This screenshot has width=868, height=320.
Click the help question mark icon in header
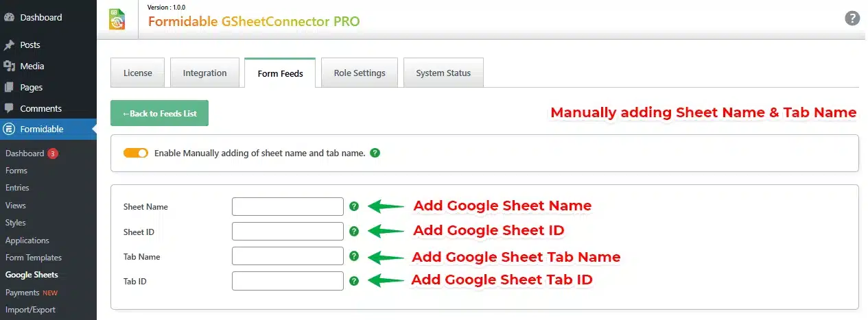pyautogui.click(x=852, y=19)
